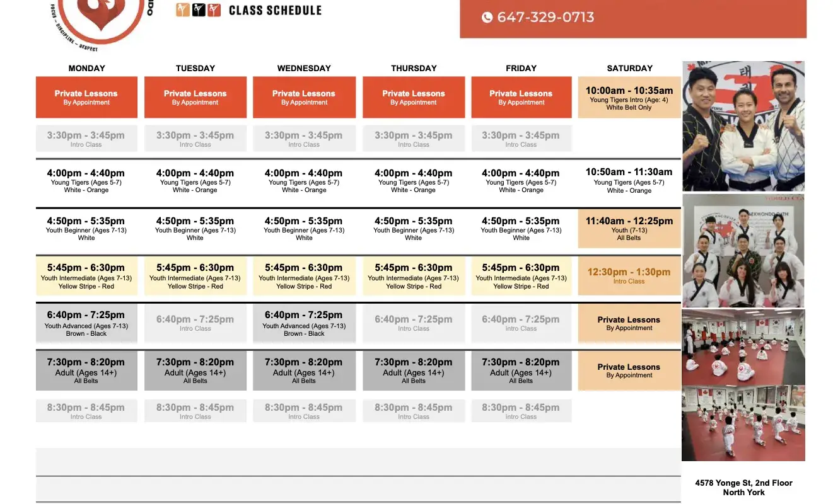Click the phone icon beside 647-329-0713
The image size is (833, 504).
point(487,18)
